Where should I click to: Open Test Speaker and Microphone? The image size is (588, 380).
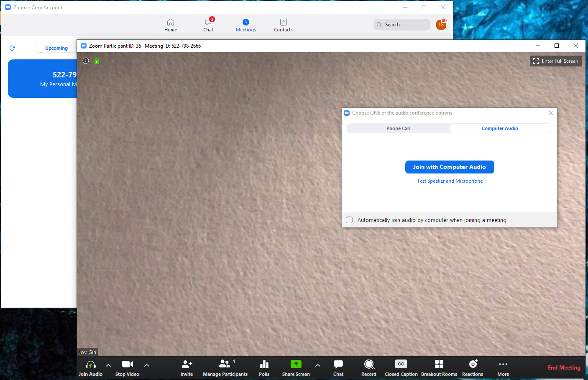coord(450,181)
